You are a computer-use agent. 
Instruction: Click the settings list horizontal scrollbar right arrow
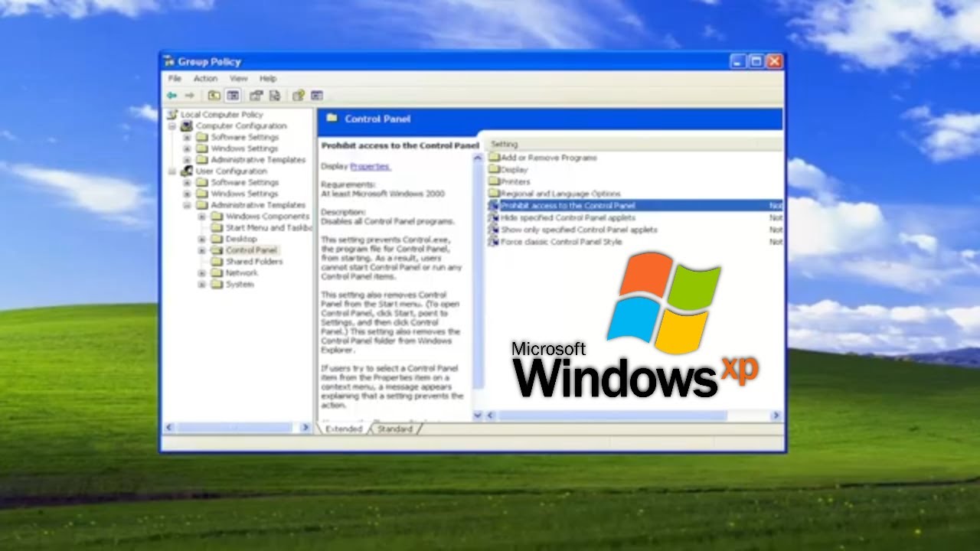[x=776, y=416]
